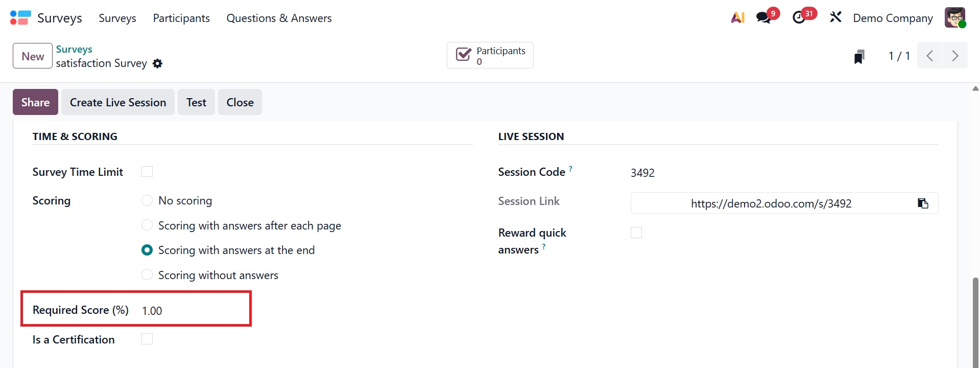Screen dimensions: 980x368
Task: Tick the Is a Certification checkbox
Action: click(x=147, y=339)
